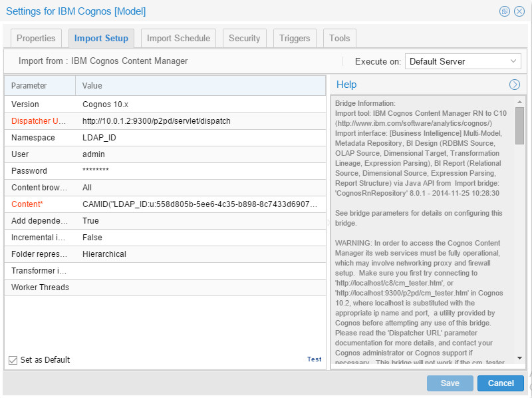Click the Help panel heading

tap(346, 85)
